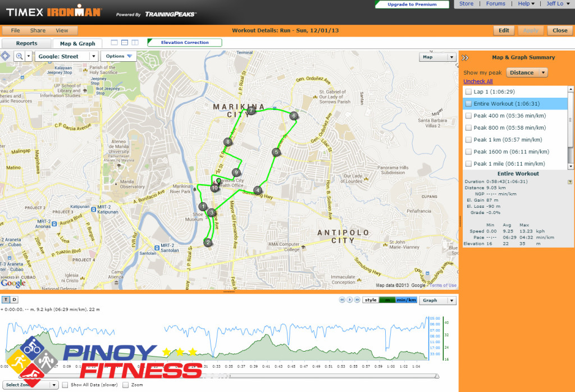This screenshot has height=392, width=575.
Task: Click the Uncheck All link
Action: tap(478, 81)
